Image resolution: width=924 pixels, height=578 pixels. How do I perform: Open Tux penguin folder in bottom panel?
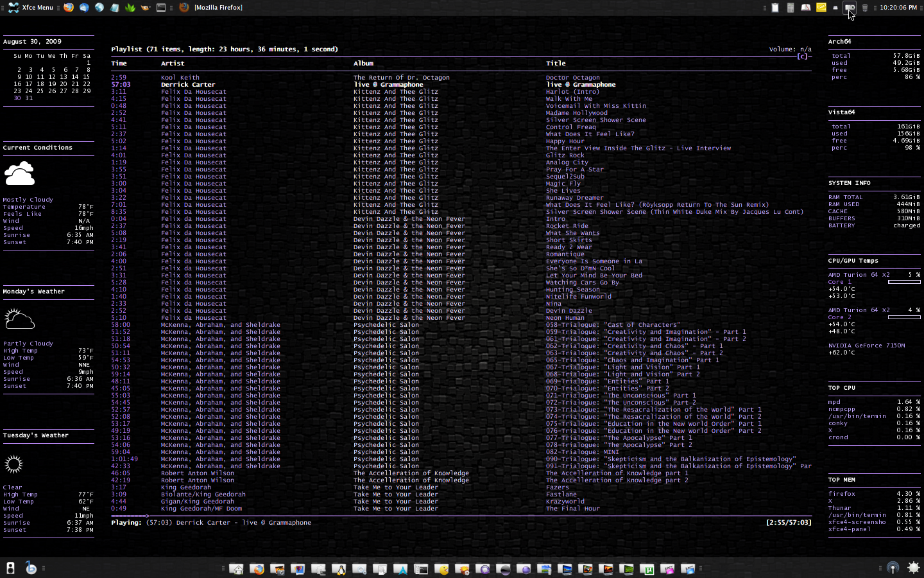point(339,568)
